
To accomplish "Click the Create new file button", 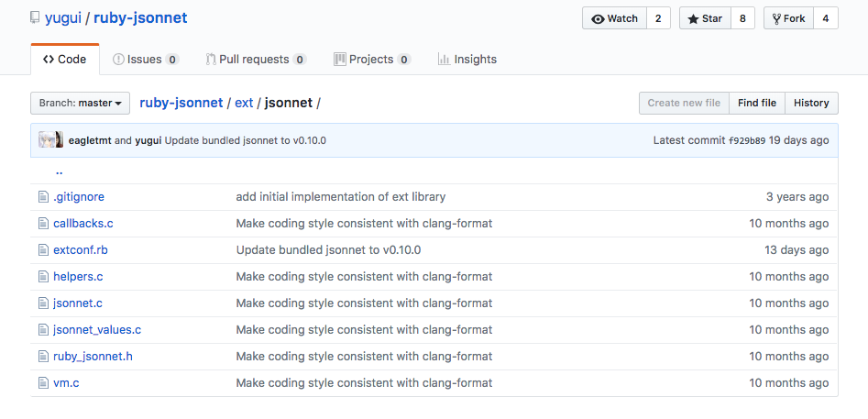I will tap(684, 103).
